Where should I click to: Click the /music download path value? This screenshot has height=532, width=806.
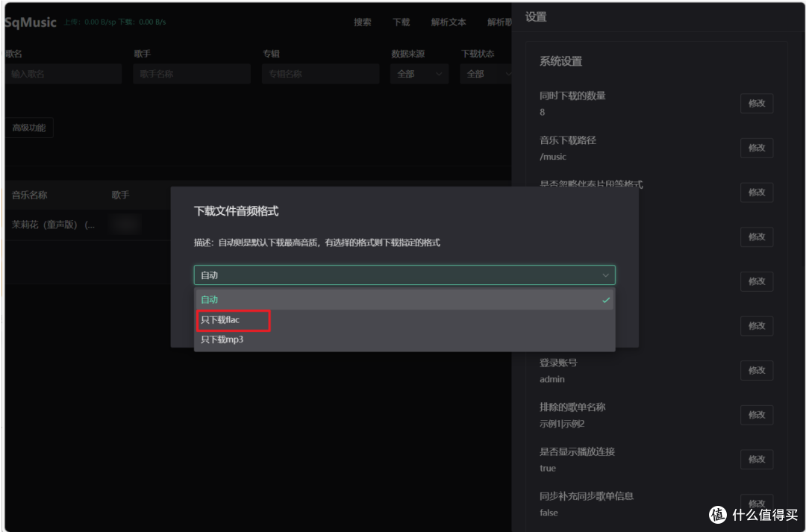pyautogui.click(x=553, y=157)
